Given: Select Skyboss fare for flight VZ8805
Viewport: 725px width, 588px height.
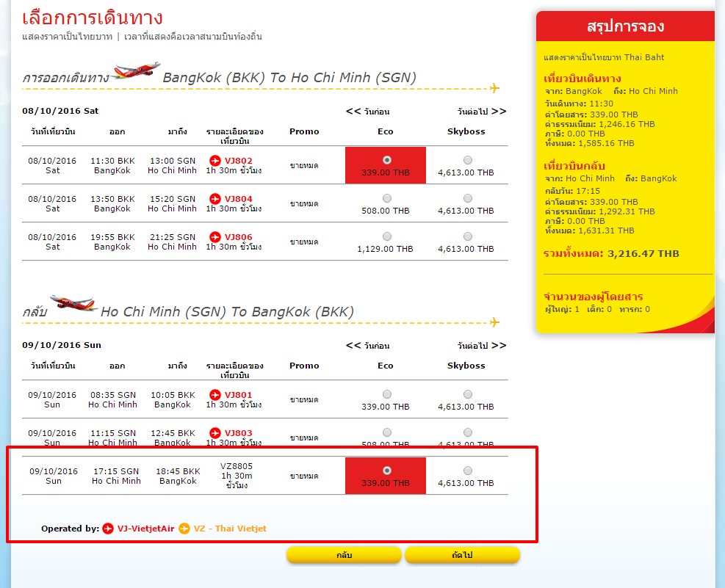Looking at the screenshot, I should click(x=468, y=471).
